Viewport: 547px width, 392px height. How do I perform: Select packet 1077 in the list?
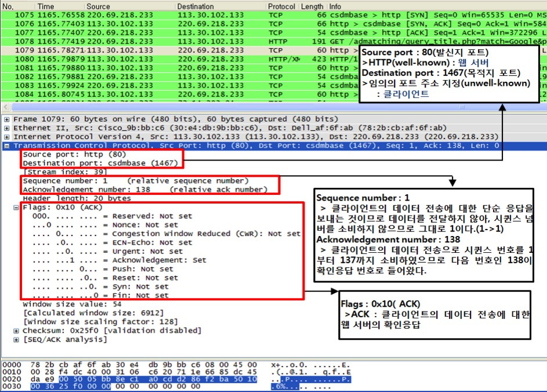(x=274, y=33)
